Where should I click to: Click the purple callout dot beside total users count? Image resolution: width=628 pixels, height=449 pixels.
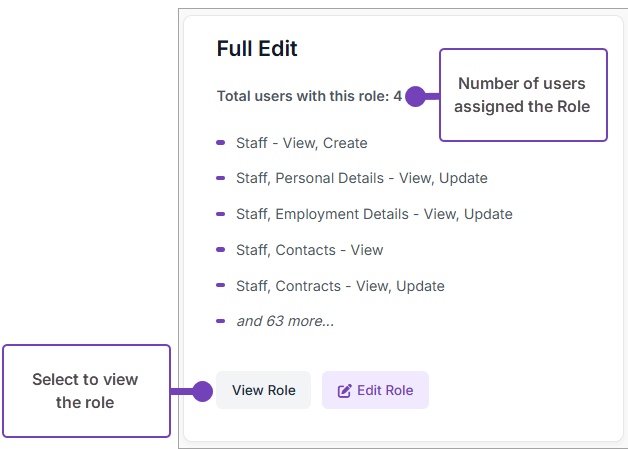point(416,97)
